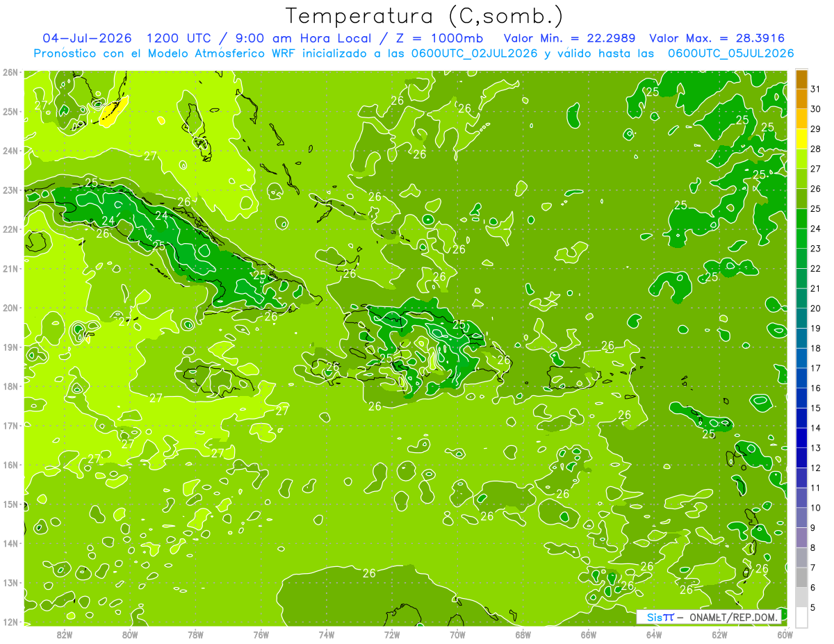Screen dimensions: 834x644
Task: Click the color scale number 11
Action: click(x=816, y=488)
